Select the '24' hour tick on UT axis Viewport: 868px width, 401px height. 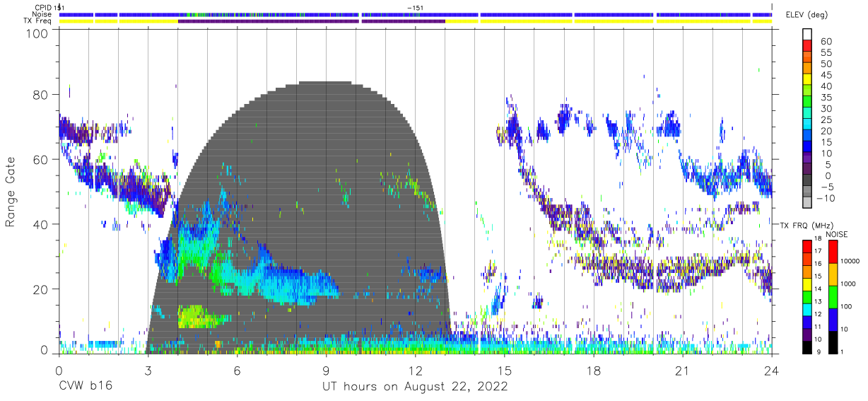coord(771,370)
